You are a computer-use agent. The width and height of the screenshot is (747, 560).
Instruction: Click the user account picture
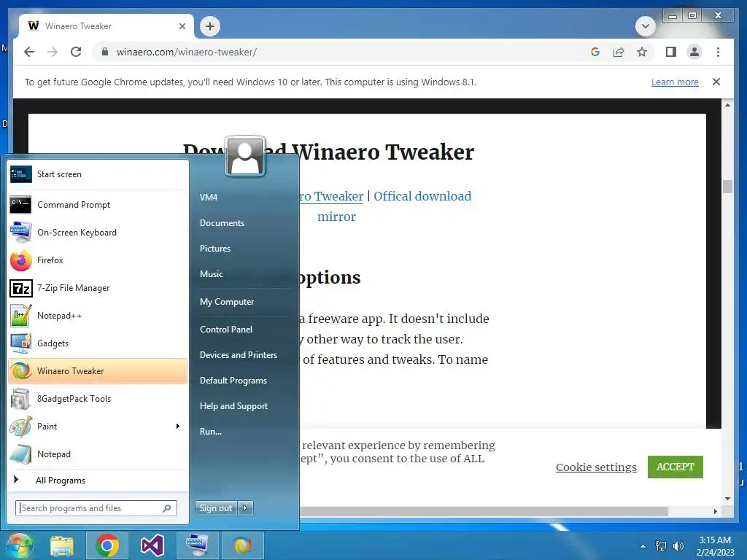tap(245, 156)
